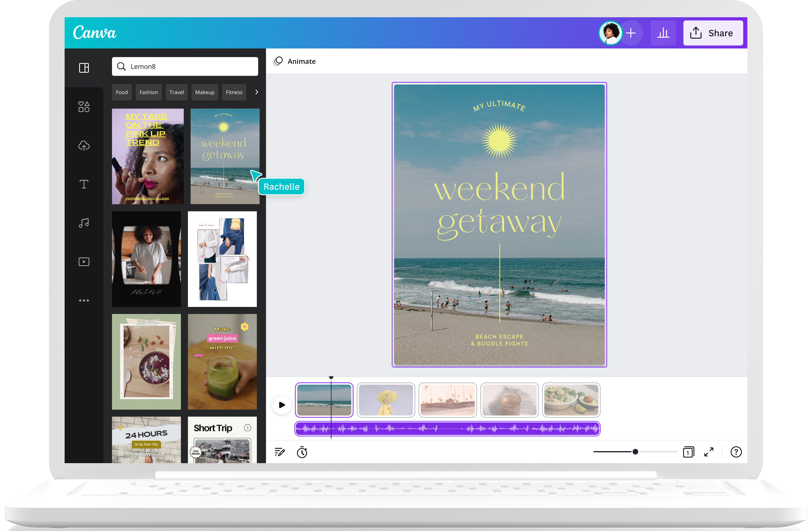The image size is (812, 531).
Task: Open the Short Trip template arrow
Action: pyautogui.click(x=248, y=428)
